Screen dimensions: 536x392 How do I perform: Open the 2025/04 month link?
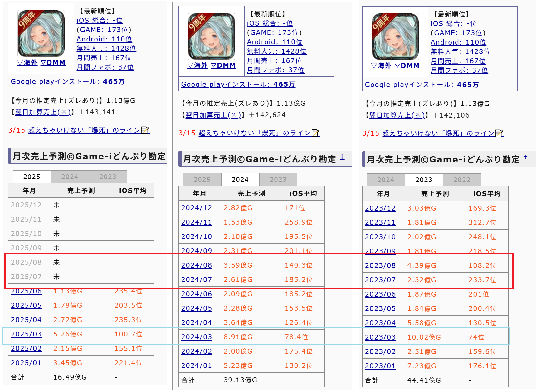(26, 320)
